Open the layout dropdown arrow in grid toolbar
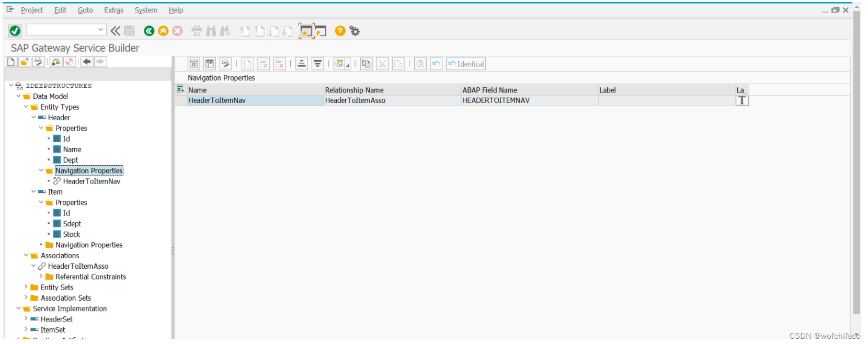Viewport: 868px width, 344px height. point(348,65)
